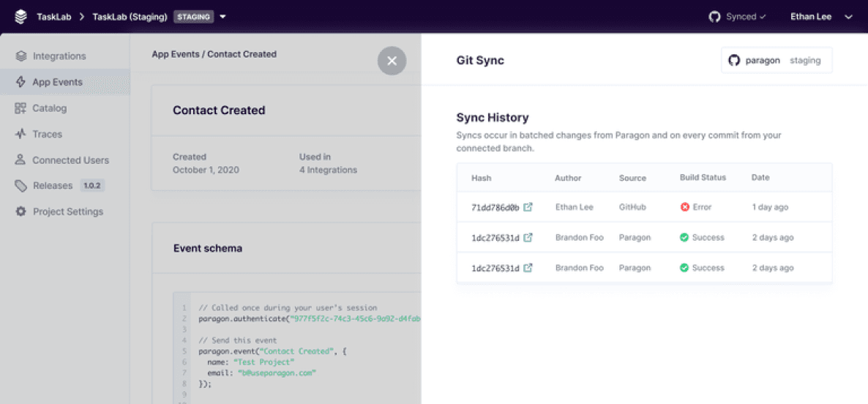This screenshot has width=868, height=404.
Task: Click the TaskLab stacked-layers logo
Action: coord(20,17)
